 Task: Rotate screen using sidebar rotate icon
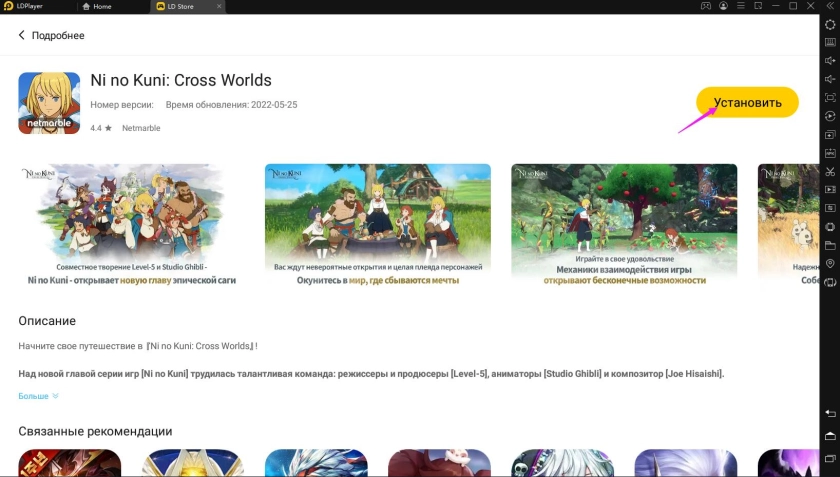click(x=830, y=282)
